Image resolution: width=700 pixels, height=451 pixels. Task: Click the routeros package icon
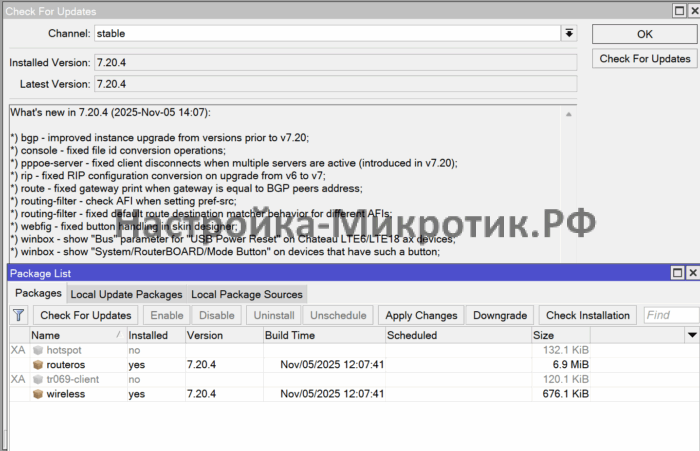click(x=38, y=365)
